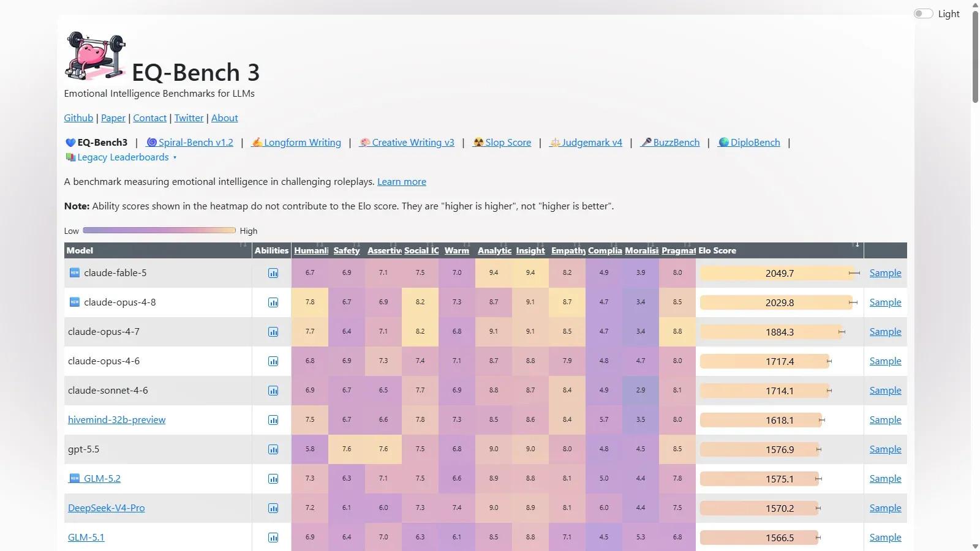Image resolution: width=980 pixels, height=551 pixels.
Task: Open abilities chart for claude-opus-4-6
Action: 273,361
